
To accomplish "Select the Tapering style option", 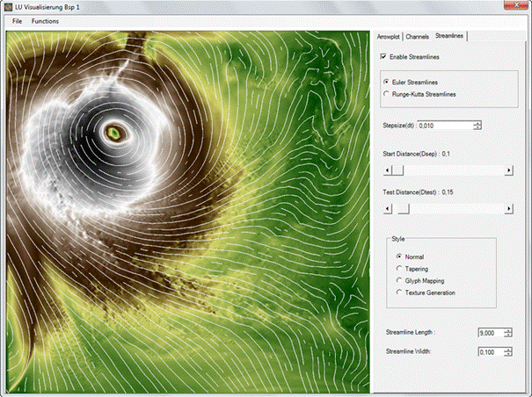I will click(x=400, y=269).
